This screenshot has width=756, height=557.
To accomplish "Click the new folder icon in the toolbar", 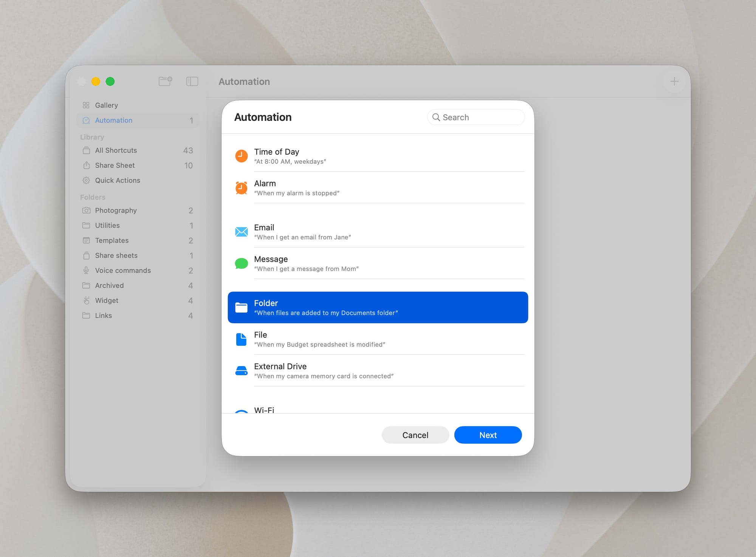I will (x=165, y=81).
